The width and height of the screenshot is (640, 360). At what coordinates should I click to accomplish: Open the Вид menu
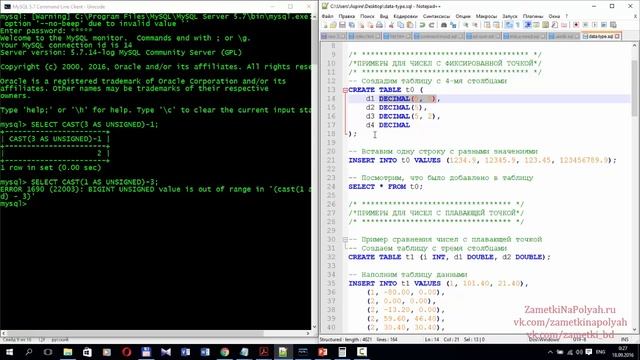[x=384, y=16]
